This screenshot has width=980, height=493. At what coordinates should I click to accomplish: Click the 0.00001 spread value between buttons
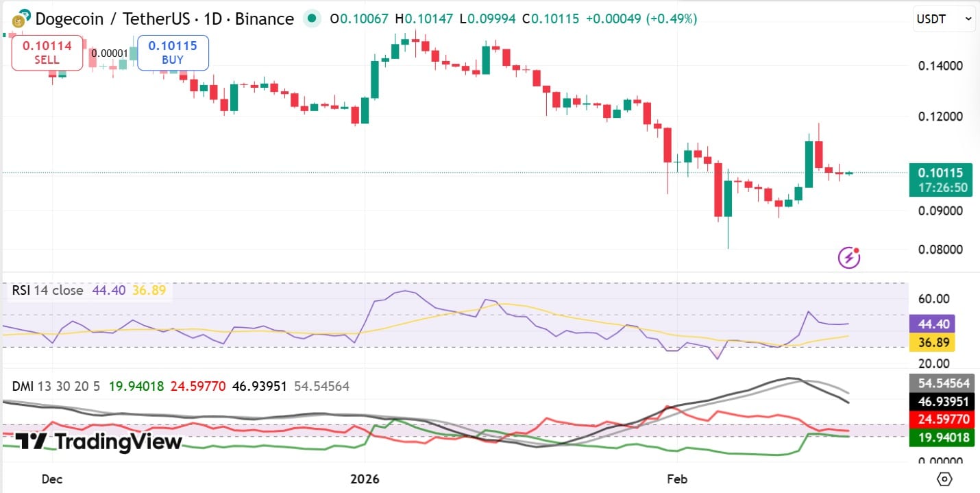click(x=108, y=53)
